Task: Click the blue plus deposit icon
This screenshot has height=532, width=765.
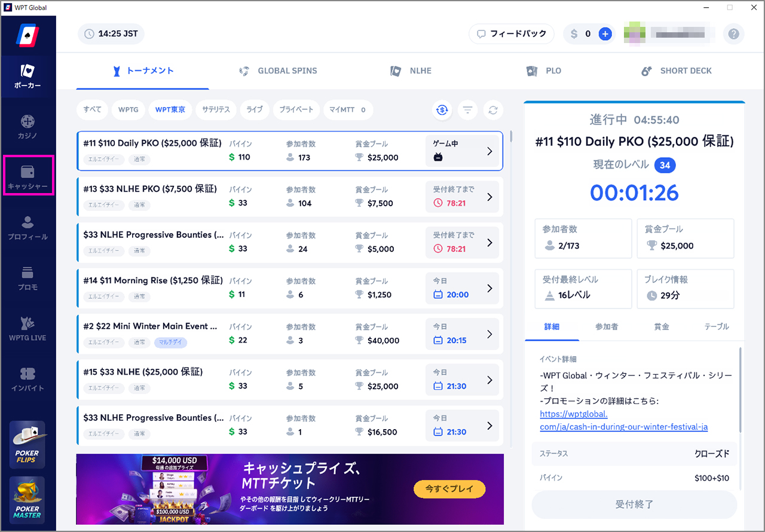Action: (x=605, y=34)
